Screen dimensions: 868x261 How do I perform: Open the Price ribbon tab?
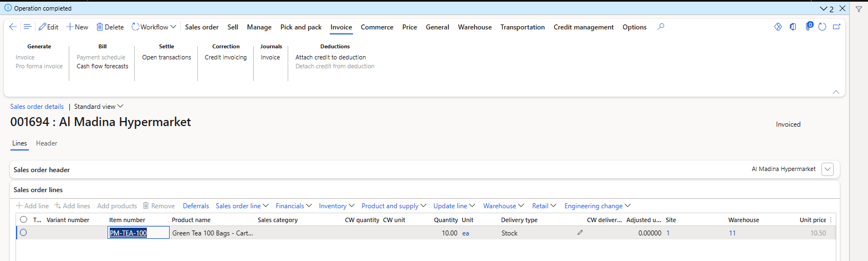pyautogui.click(x=410, y=27)
